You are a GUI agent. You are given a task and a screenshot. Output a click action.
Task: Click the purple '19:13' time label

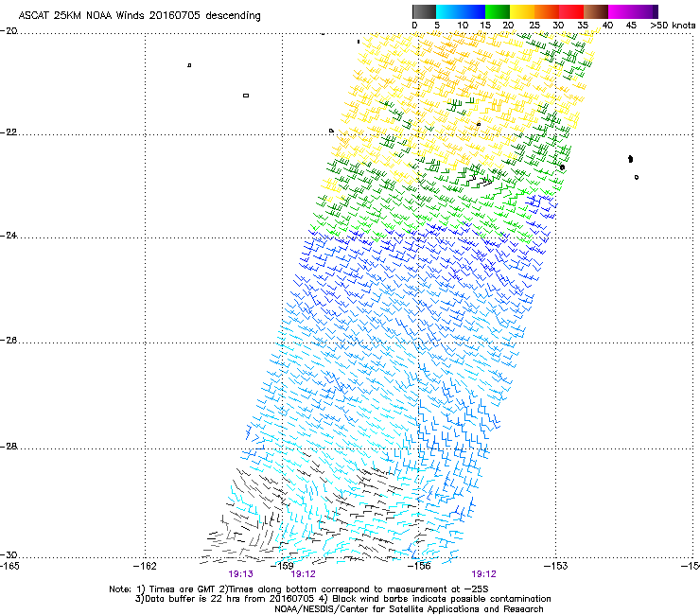click(240, 574)
